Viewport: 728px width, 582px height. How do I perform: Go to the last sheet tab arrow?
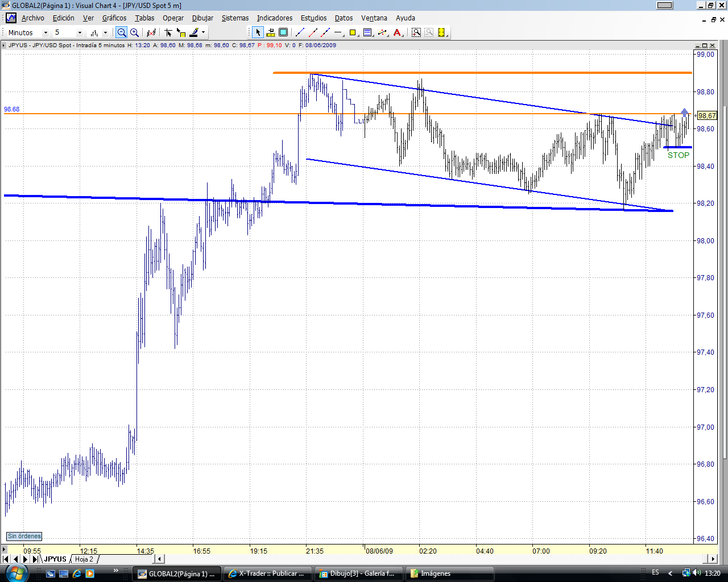(35, 559)
